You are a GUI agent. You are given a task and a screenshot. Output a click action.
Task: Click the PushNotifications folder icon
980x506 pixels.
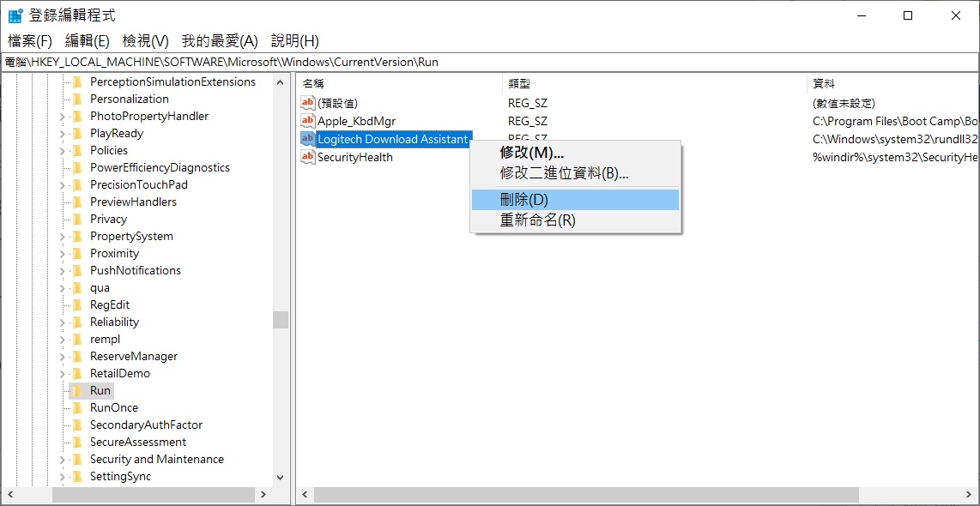point(77,270)
